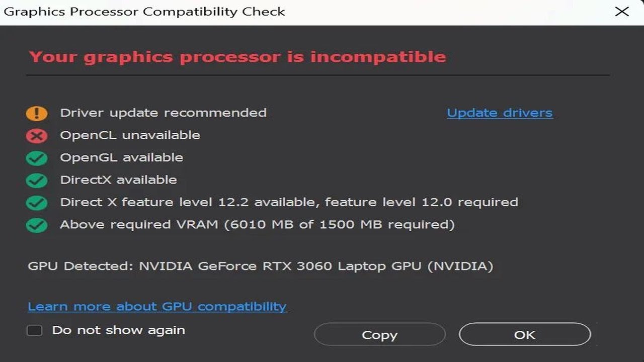Click the green check beside OpenGL available
Image resolution: width=644 pixels, height=362 pixels.
(37, 158)
